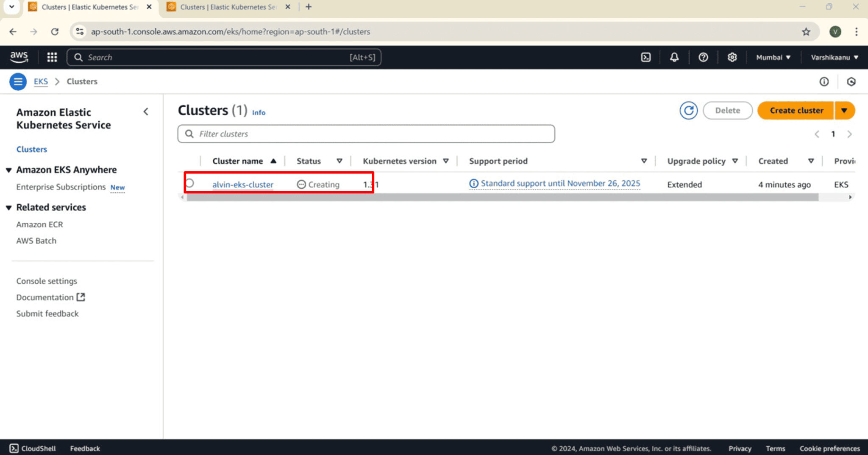Viewport: 868px width, 455px height.
Task: Open the AWS services grid menu
Action: tap(52, 57)
